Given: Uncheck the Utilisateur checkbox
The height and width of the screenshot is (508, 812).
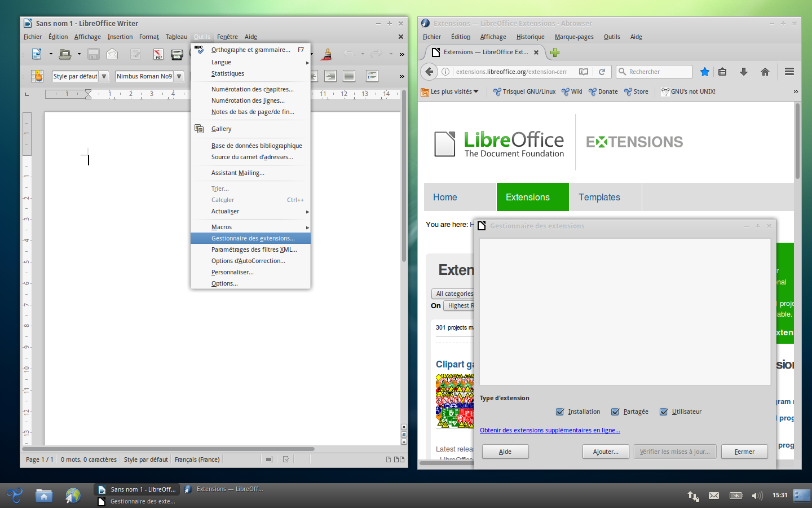Looking at the screenshot, I should point(664,411).
